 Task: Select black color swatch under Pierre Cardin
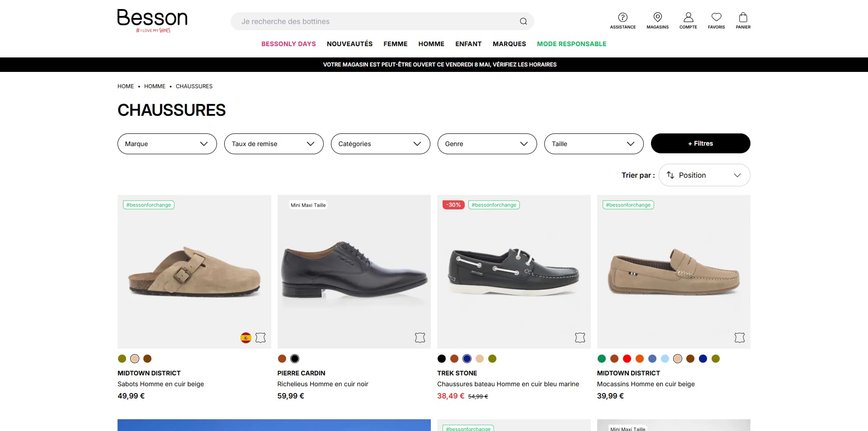295,359
